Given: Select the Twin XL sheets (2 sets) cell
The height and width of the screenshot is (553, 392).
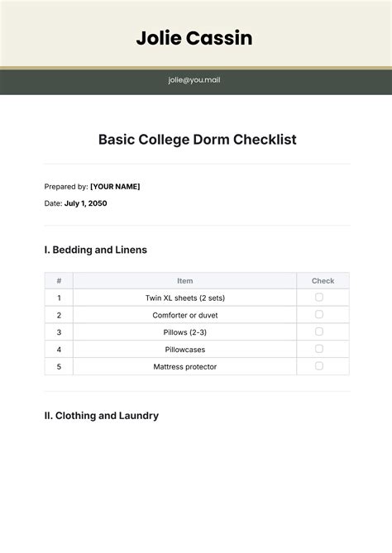Looking at the screenshot, I should pos(185,298).
